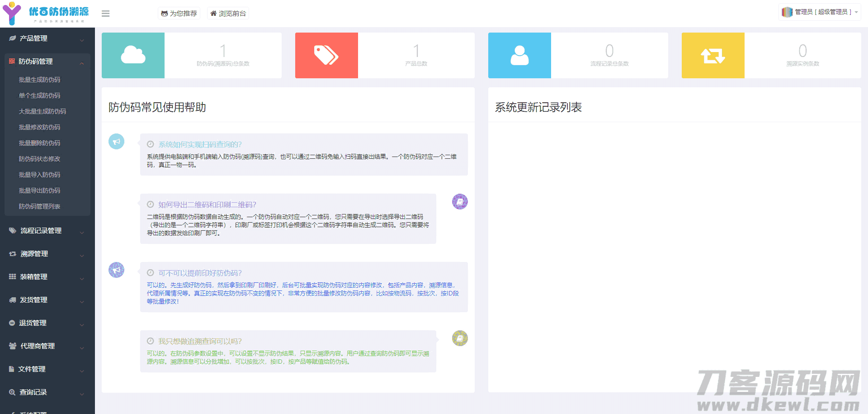Select 批量导出防伪码 in sidebar
Viewport: 868px width, 414px height.
(39, 190)
